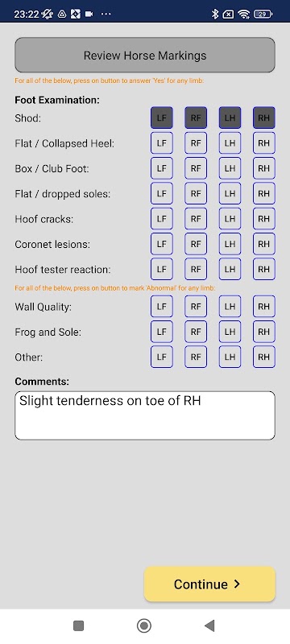Continue to the next step
Image resolution: width=290 pixels, height=644 pixels.
tap(209, 584)
